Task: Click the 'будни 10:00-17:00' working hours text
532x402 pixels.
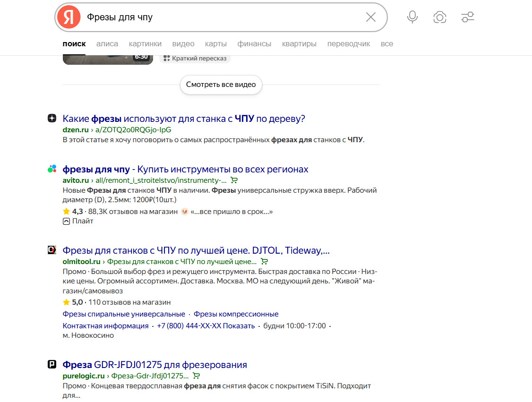Action: point(294,325)
